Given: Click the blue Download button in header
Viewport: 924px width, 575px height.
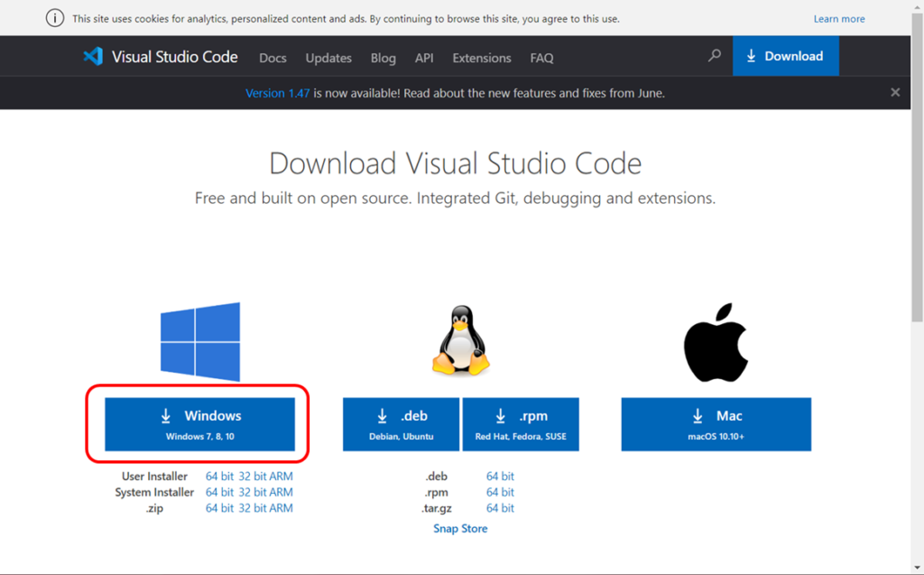Looking at the screenshot, I should point(786,56).
